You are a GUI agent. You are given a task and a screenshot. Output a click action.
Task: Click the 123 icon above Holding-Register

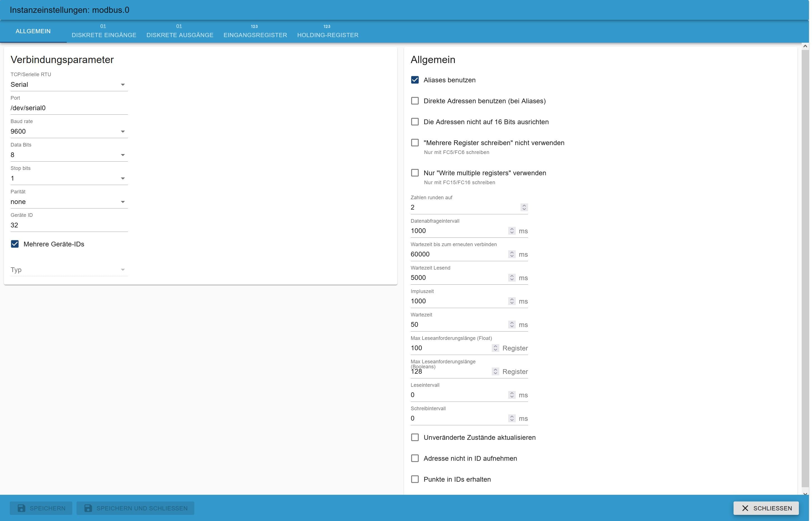[327, 27]
